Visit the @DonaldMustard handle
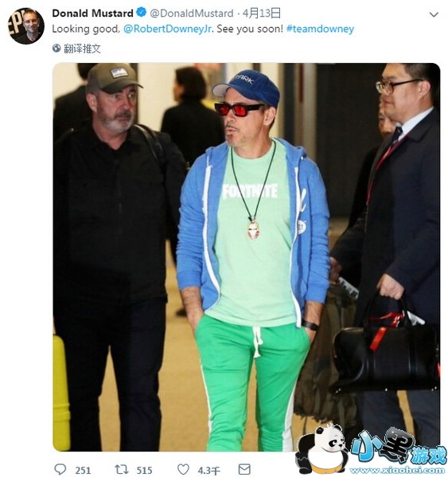This screenshot has height=477, width=448. [192, 13]
